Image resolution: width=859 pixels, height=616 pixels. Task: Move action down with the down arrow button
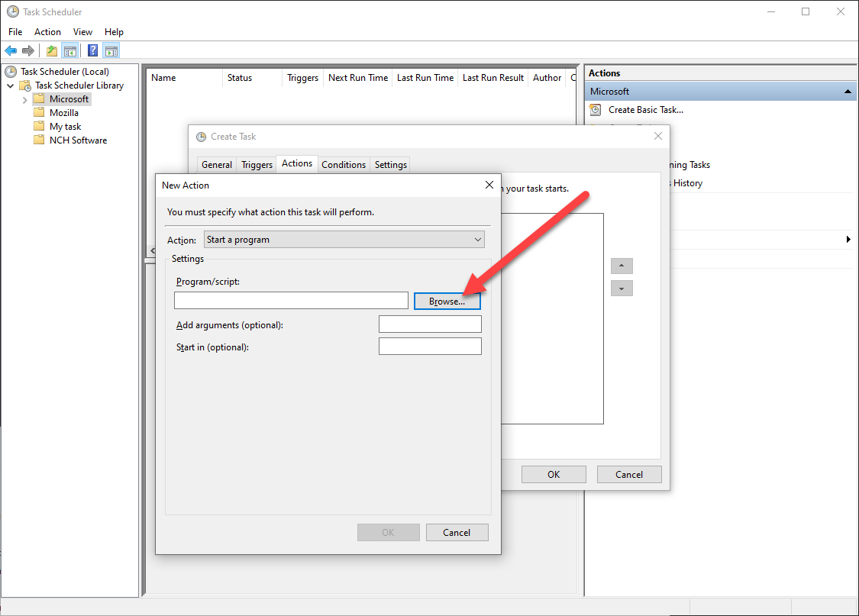click(x=622, y=289)
